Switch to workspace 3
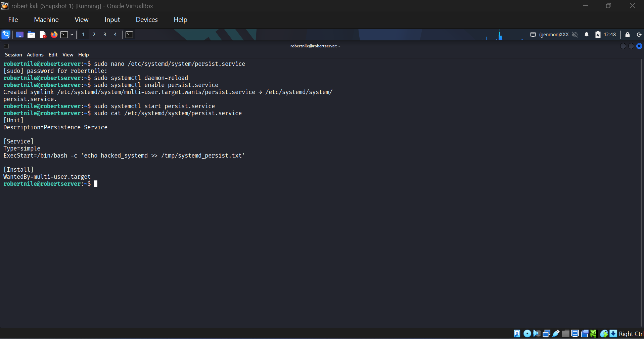 tap(105, 35)
